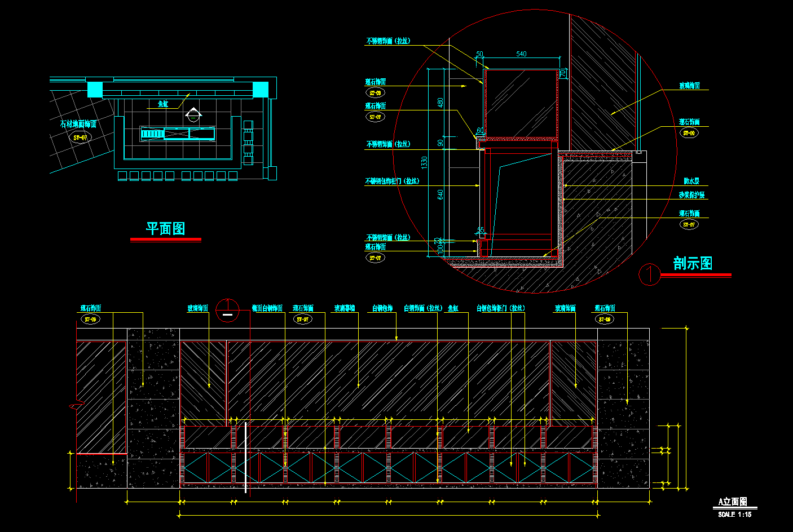Click the 平面图 title text

pos(165,228)
